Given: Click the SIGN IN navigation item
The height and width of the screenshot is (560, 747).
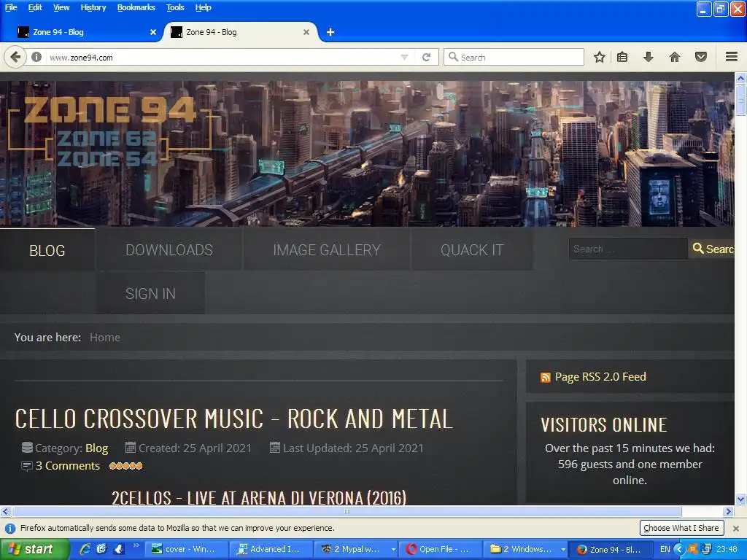Looking at the screenshot, I should [x=150, y=293].
